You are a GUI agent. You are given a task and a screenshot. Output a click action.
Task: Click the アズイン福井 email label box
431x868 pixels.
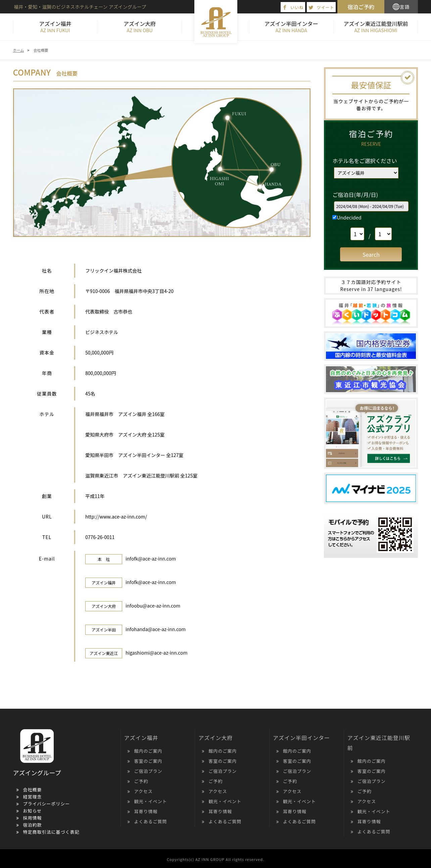point(104,583)
